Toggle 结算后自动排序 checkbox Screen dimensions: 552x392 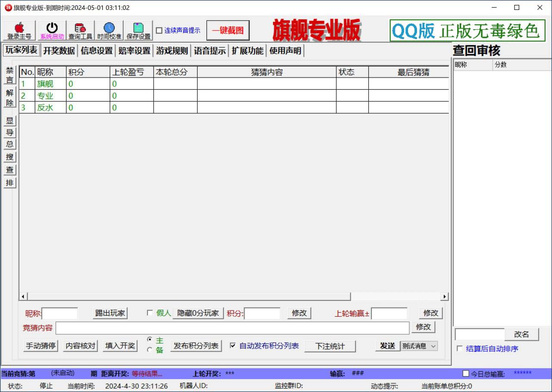[460, 348]
